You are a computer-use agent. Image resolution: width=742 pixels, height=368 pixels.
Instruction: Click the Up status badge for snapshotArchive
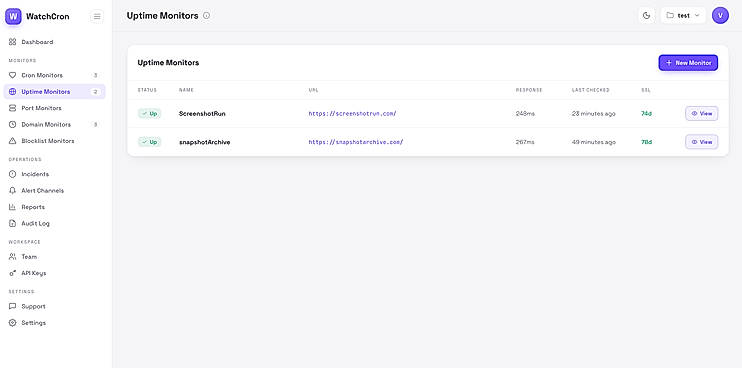click(x=150, y=142)
